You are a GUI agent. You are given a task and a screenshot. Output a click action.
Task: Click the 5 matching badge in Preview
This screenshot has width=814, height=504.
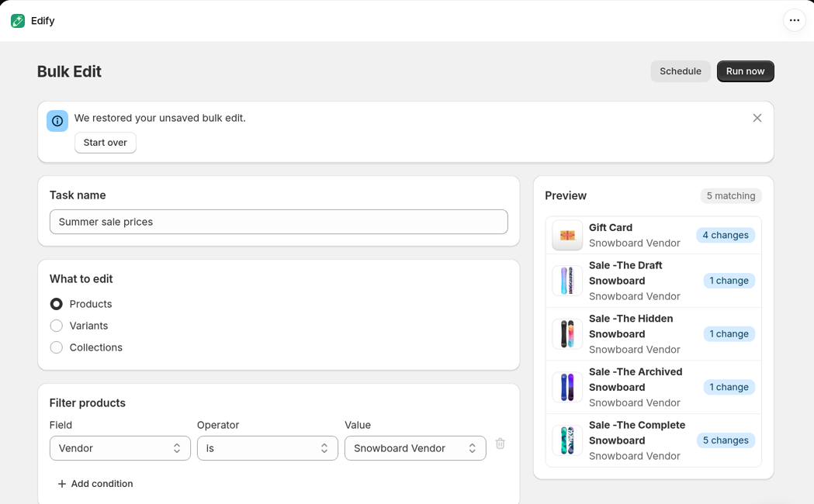click(731, 195)
